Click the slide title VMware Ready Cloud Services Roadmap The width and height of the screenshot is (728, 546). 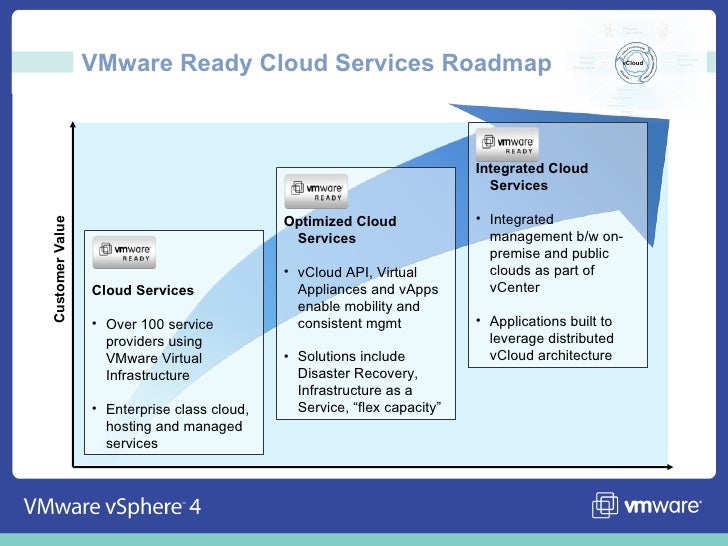[316, 63]
